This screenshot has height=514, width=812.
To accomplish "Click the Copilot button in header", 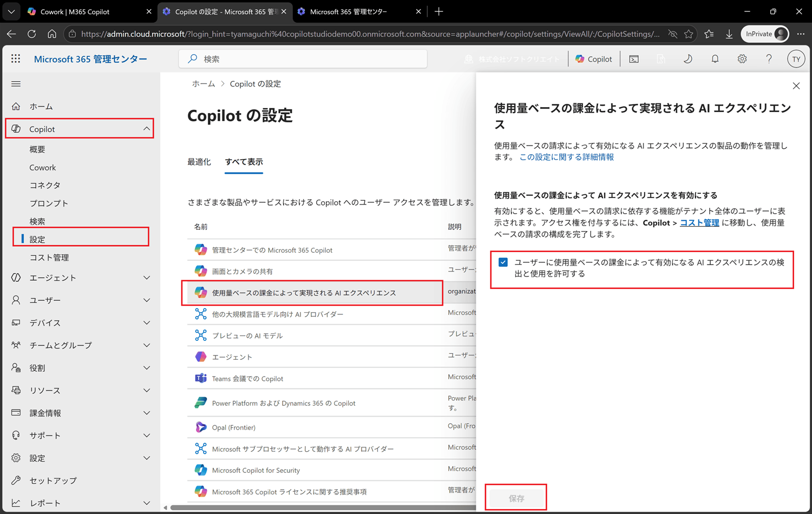I will 594,59.
